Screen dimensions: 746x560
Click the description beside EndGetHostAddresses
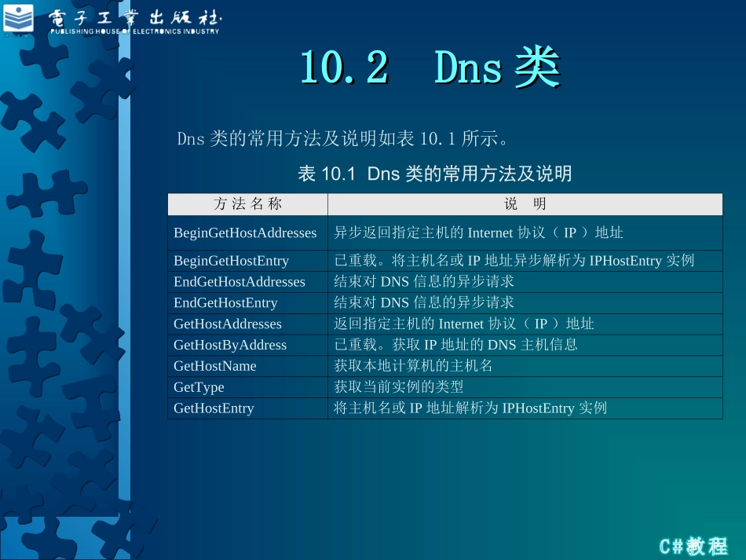[423, 282]
